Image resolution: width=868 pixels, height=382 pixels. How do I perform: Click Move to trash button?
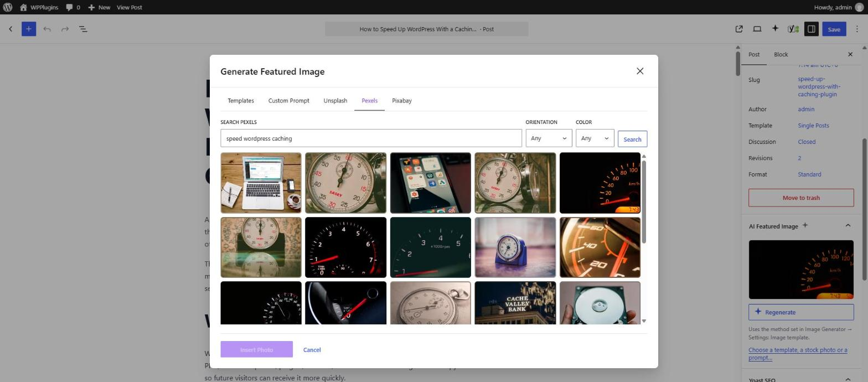tap(801, 198)
